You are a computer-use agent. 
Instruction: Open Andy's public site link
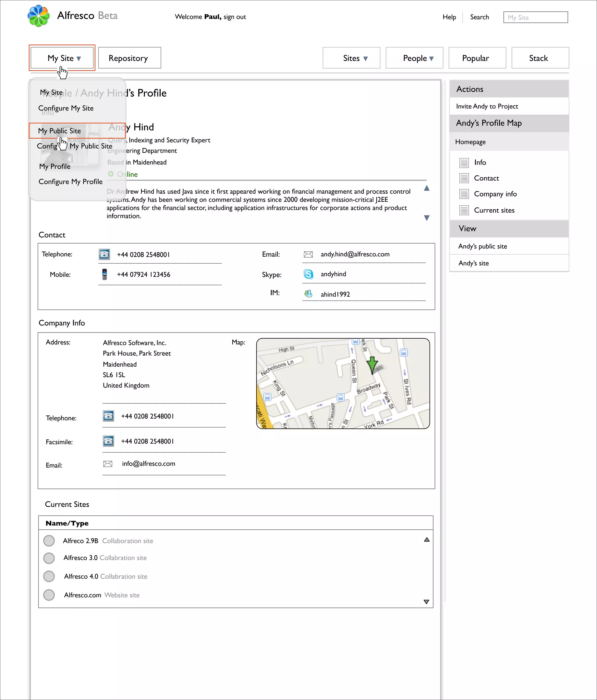point(482,246)
